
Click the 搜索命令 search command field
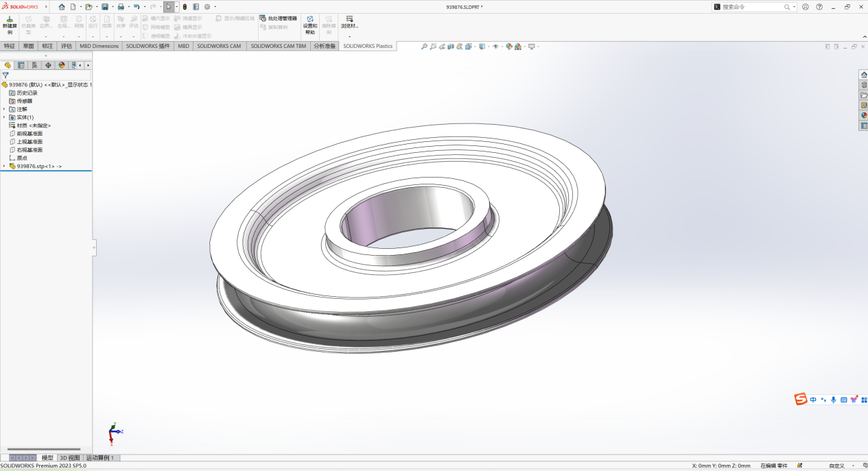point(751,7)
